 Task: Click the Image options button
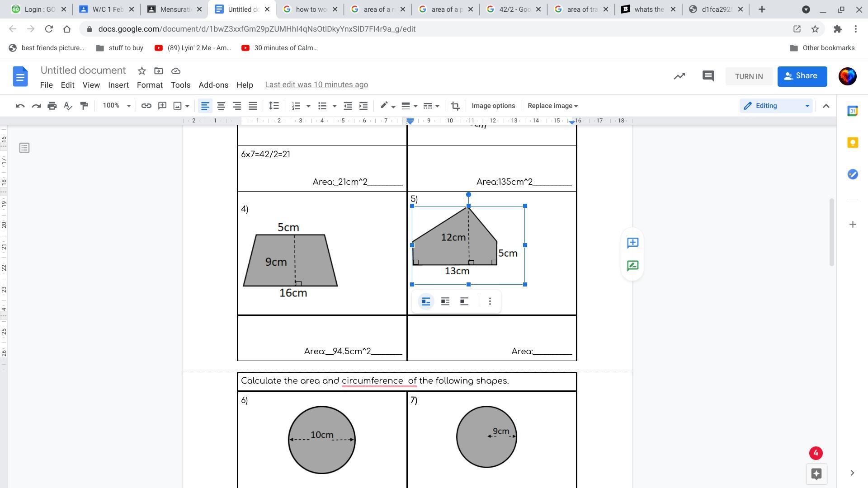pos(493,106)
